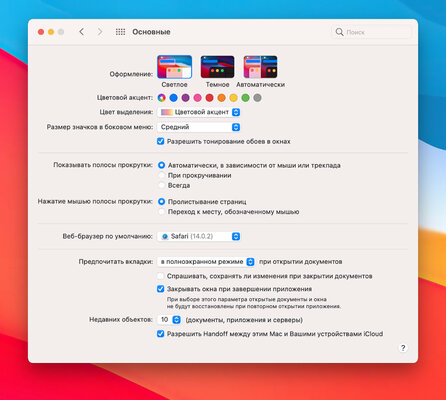
Task: Open help with the question mark button
Action: pos(403,348)
